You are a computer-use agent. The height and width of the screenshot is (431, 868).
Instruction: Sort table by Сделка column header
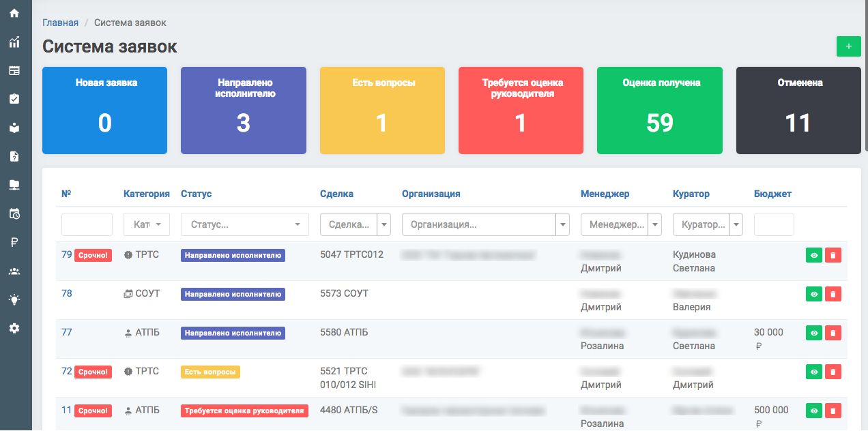[x=336, y=194]
